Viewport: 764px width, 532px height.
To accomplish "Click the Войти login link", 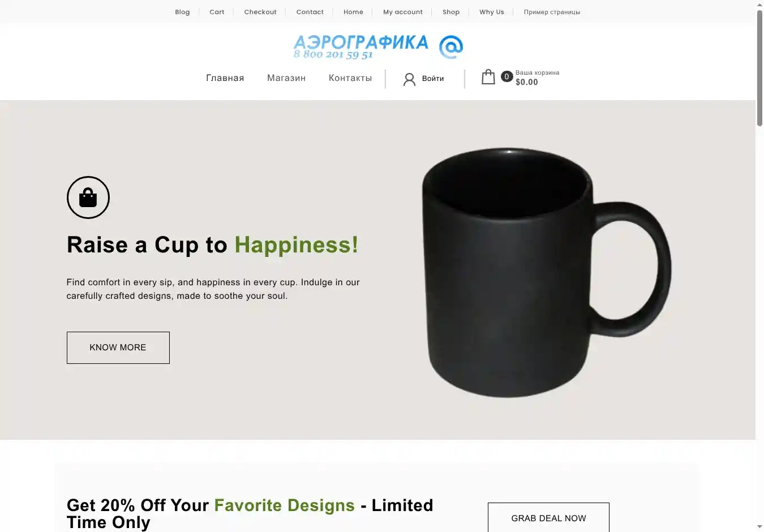I will point(433,79).
